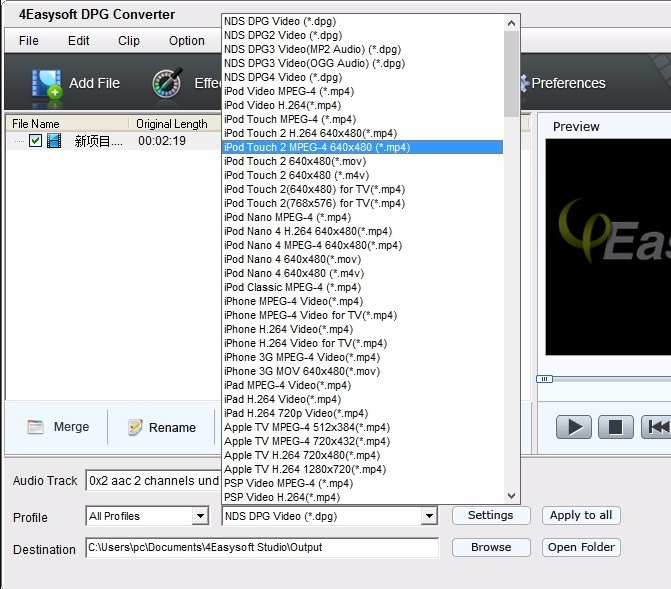The image size is (671, 589).
Task: Select NDS DPG3 Video(MP2 Audio) (*.dpg)
Action: [362, 49]
